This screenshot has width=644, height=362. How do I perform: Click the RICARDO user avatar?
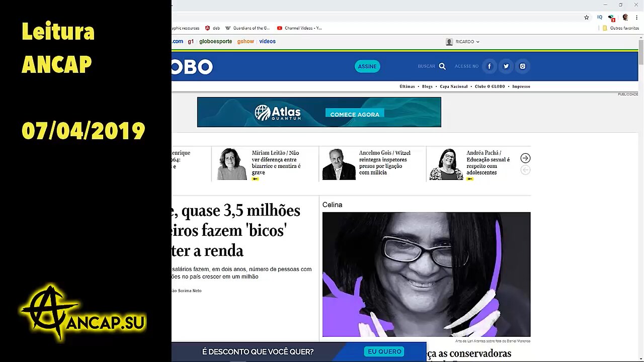coord(449,42)
